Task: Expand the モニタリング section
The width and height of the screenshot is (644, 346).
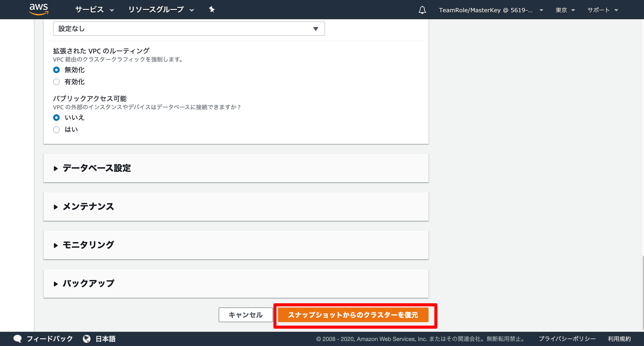Action: point(236,245)
